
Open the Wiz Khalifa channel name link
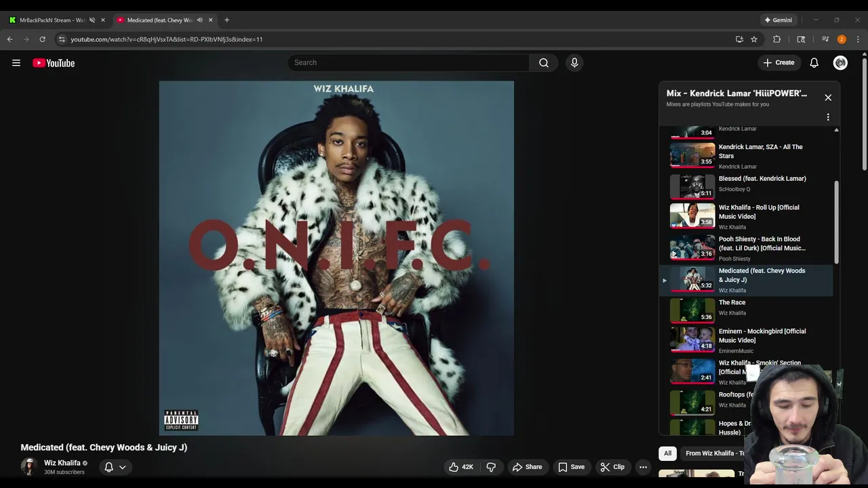click(x=62, y=463)
